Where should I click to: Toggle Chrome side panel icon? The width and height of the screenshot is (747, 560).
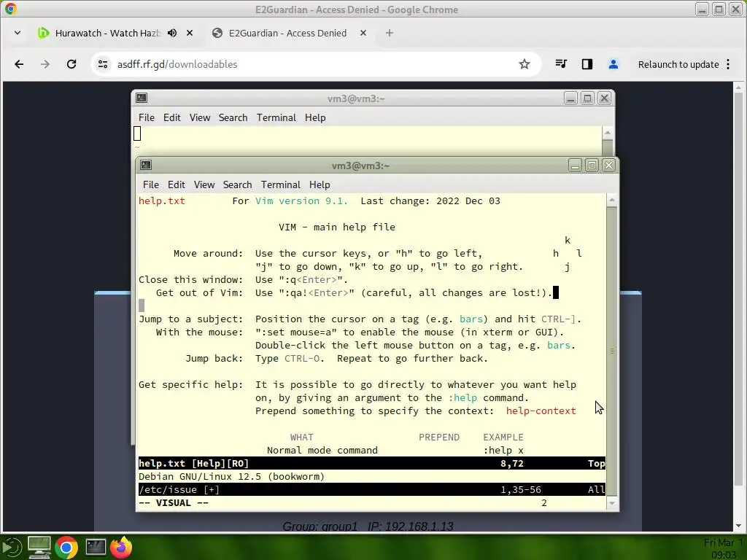coord(587,64)
